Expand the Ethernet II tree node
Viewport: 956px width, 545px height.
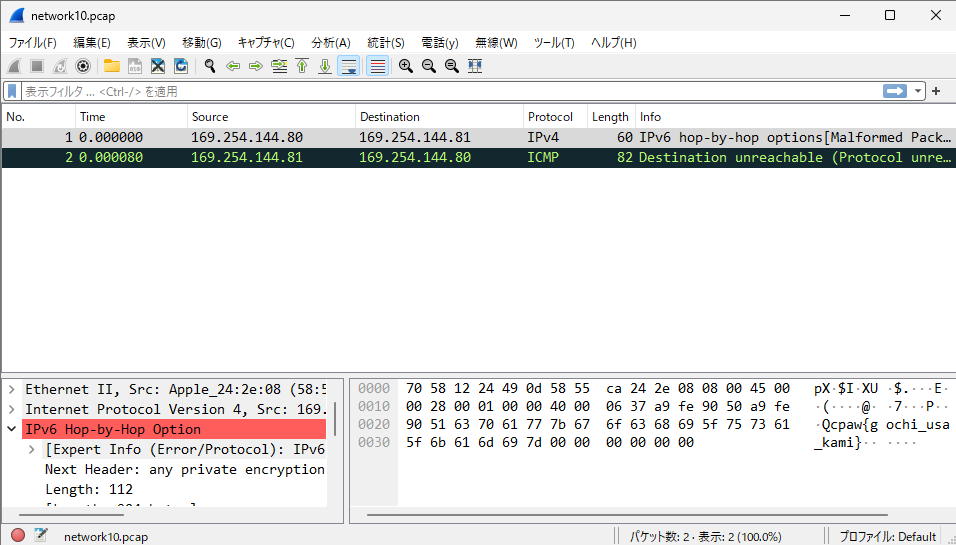pos(11,389)
